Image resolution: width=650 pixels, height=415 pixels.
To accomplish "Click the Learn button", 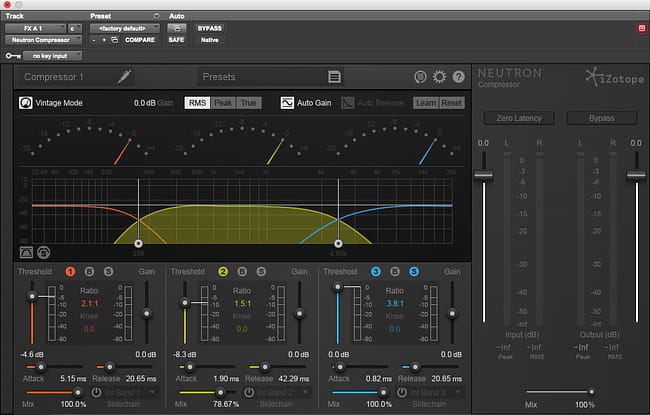I will (x=426, y=103).
